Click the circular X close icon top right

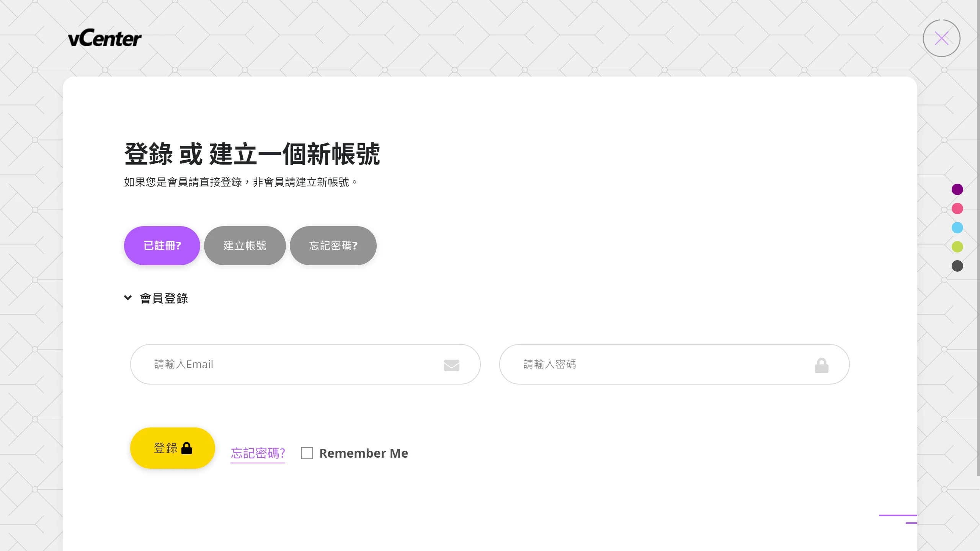942,38
